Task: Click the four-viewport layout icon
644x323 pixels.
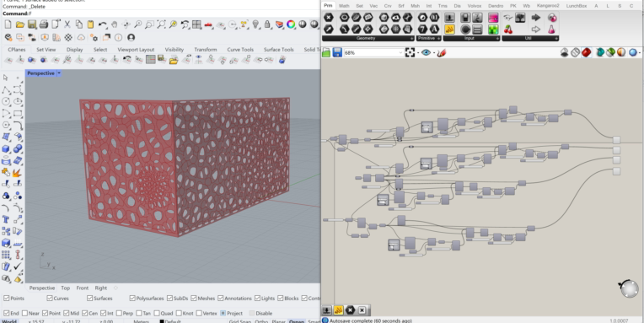Action: pos(196,24)
